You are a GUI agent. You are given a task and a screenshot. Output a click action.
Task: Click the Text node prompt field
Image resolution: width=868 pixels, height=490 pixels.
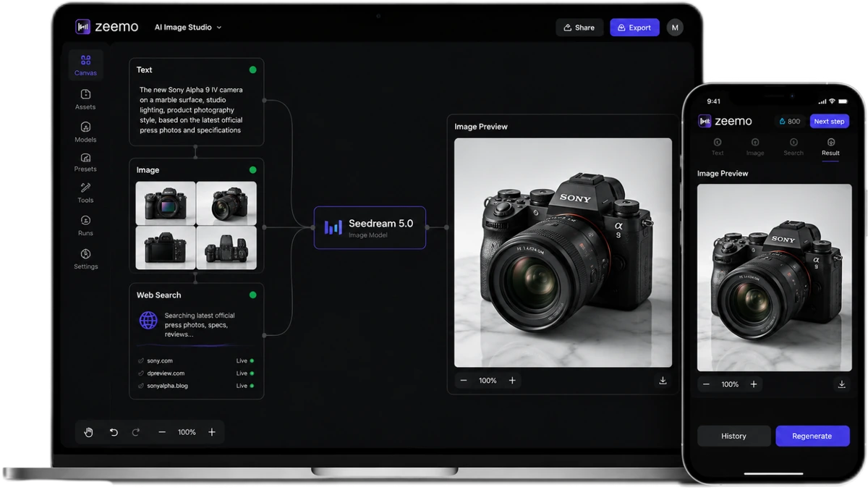tap(192, 110)
